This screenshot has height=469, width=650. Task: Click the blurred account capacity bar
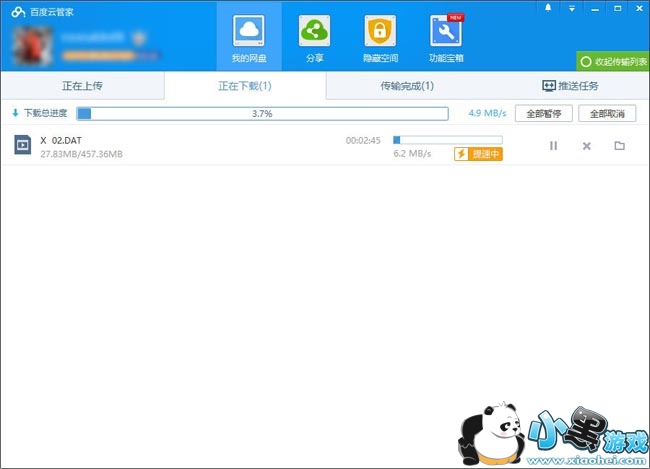[x=110, y=56]
